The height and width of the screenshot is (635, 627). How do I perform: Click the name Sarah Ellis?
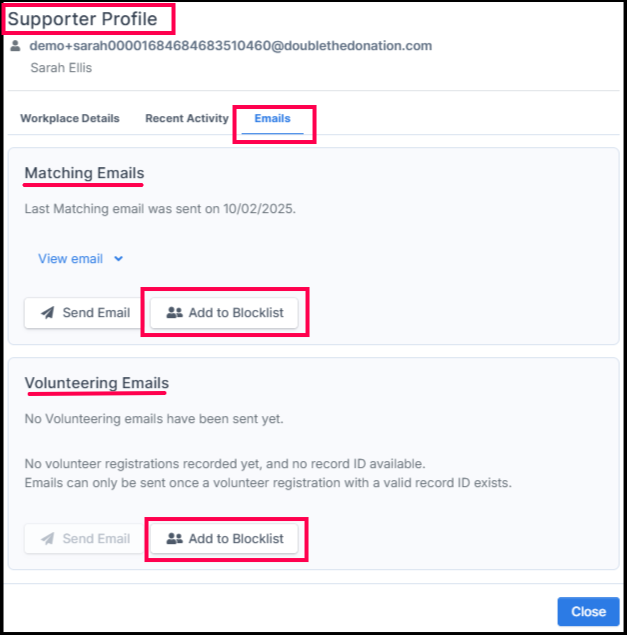coord(62,68)
